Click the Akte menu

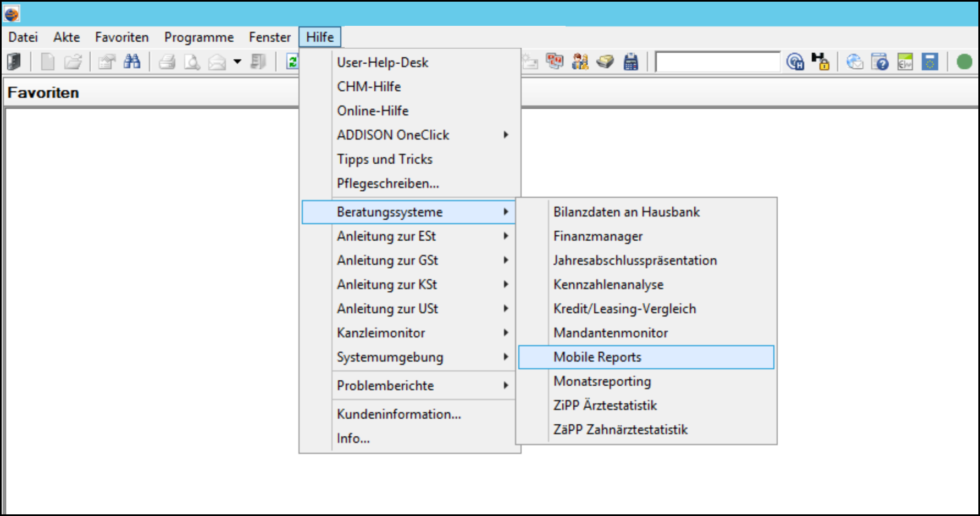point(67,37)
